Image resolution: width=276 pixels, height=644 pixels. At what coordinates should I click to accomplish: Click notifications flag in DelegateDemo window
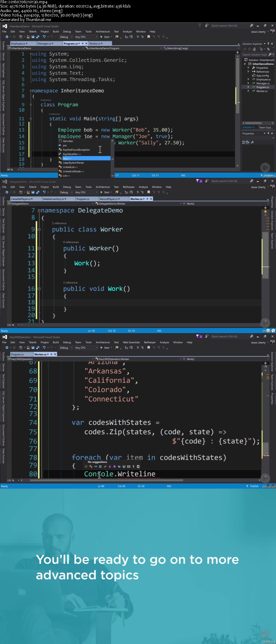click(199, 181)
